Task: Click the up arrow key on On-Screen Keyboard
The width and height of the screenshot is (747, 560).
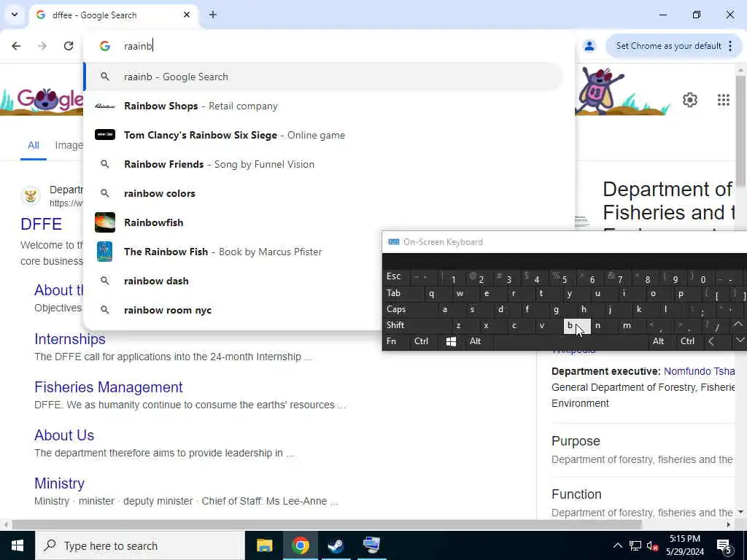Action: [738, 325]
